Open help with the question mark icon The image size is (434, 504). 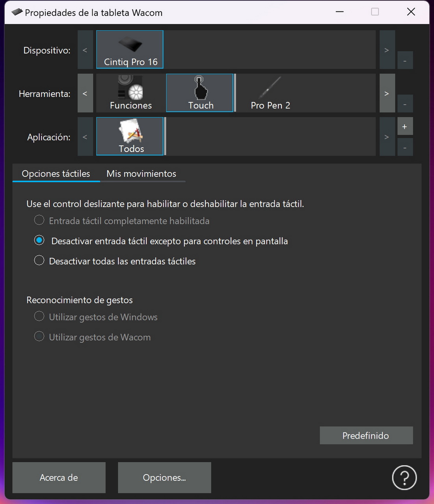coord(404,478)
